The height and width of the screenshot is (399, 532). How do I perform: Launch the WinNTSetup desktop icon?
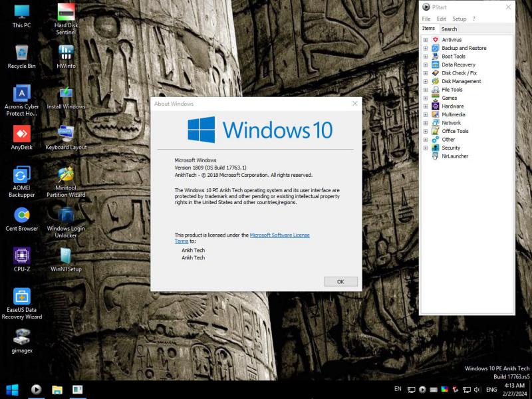click(66, 260)
